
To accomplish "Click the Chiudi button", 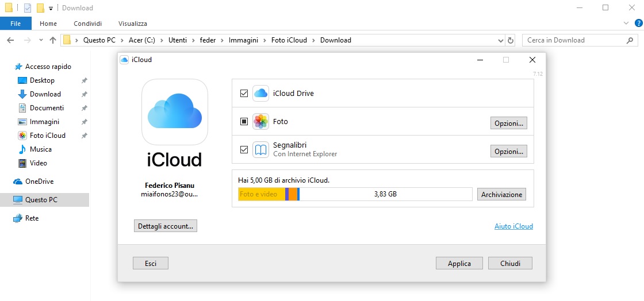I will [510, 263].
